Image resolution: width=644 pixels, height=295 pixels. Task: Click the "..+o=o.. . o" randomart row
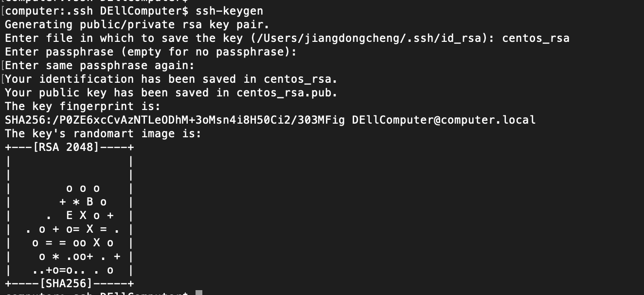click(x=73, y=270)
